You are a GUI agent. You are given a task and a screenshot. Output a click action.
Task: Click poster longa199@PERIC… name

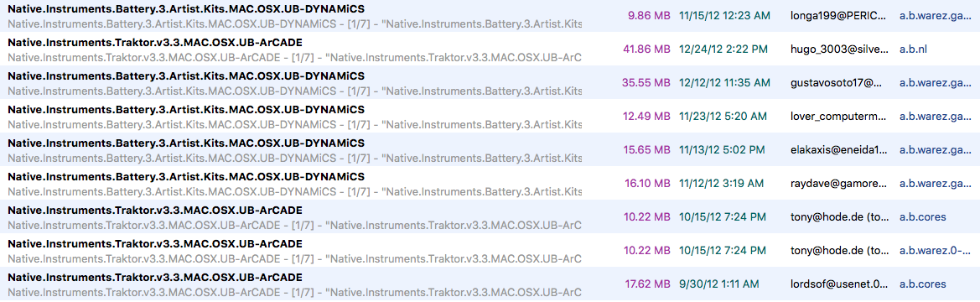pyautogui.click(x=838, y=16)
